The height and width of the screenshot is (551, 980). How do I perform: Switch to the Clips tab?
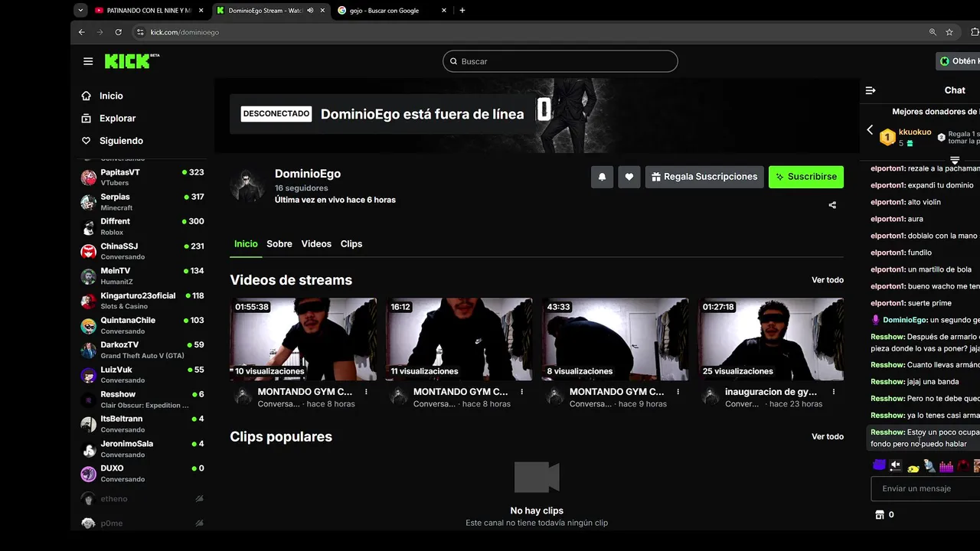(x=351, y=244)
